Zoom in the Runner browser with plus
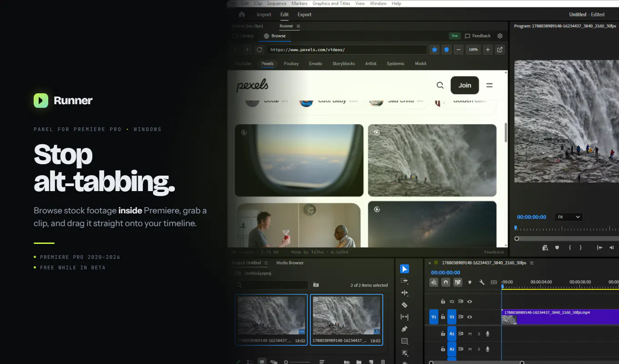Viewport: 619px width, 364px height. tap(488, 50)
